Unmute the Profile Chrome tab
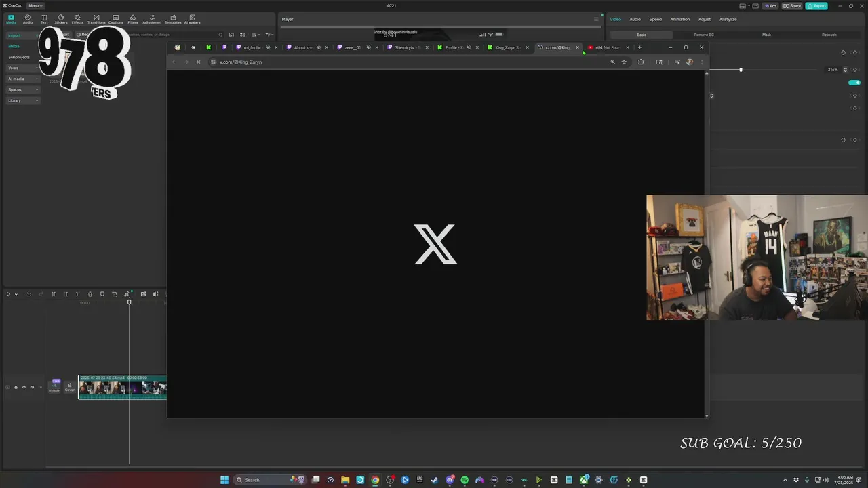Screen dimensions: 868x488 [469, 47]
